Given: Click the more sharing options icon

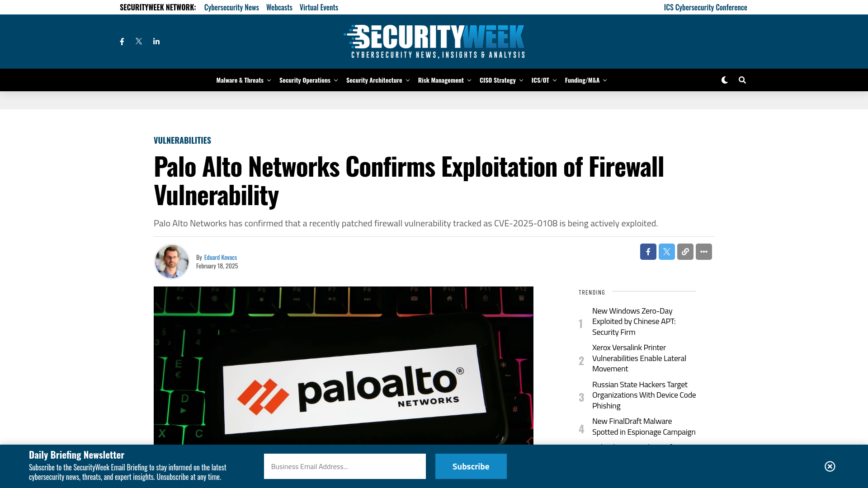Looking at the screenshot, I should click(704, 251).
